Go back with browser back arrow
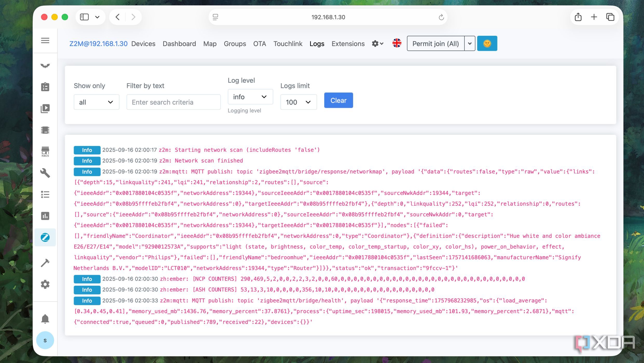This screenshot has width=644, height=363. point(117,17)
